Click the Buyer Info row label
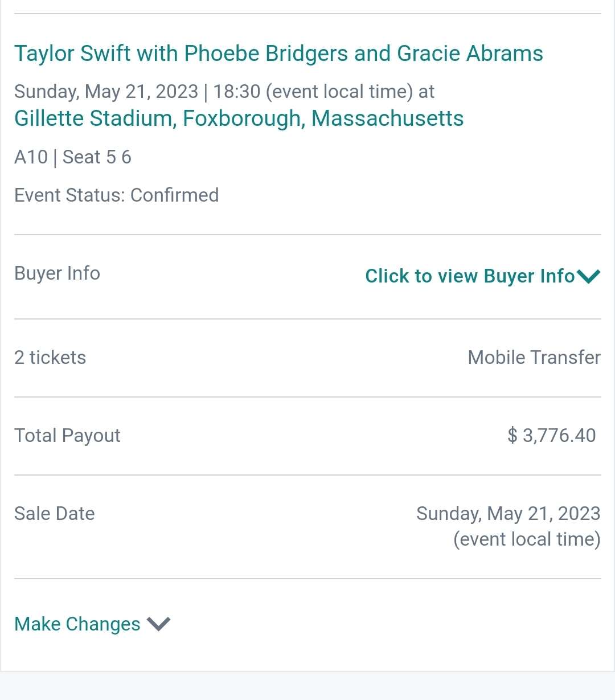Screen dimensions: 615x700 pyautogui.click(x=57, y=273)
